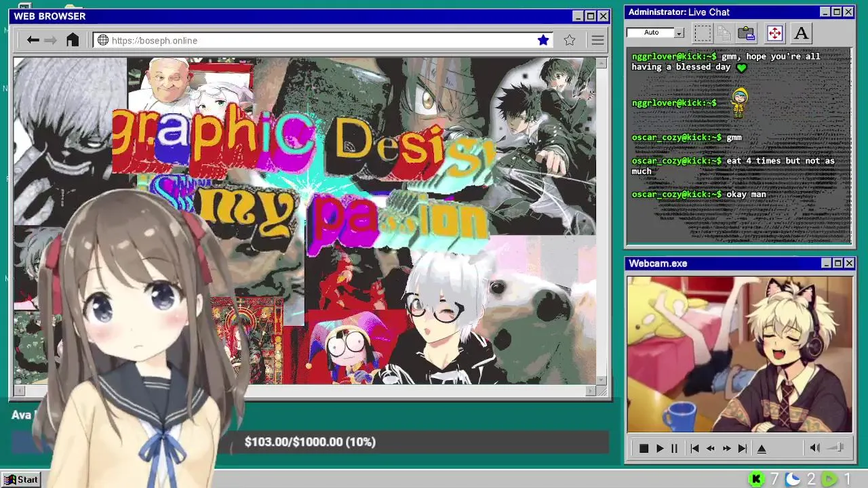Pause the Webcam.exe playback
Viewport: 868px width, 488px height.
(674, 449)
